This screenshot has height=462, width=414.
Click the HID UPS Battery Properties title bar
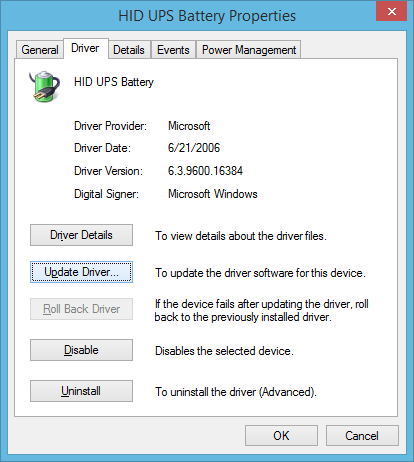207,16
